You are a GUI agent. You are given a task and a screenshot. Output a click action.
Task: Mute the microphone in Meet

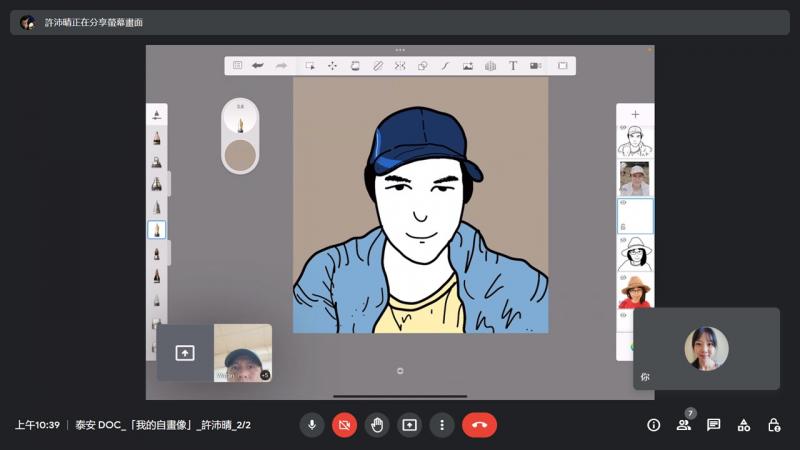tap(312, 424)
